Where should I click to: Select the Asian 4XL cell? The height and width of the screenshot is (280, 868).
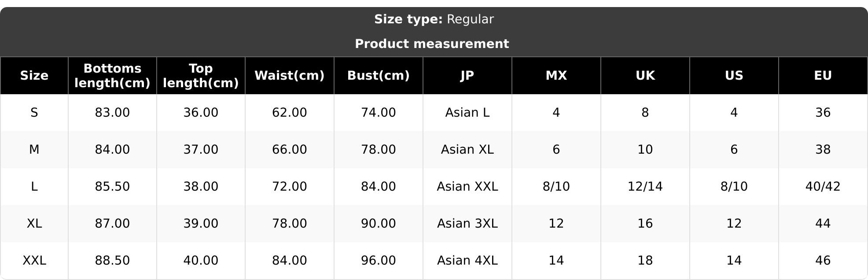click(x=467, y=261)
